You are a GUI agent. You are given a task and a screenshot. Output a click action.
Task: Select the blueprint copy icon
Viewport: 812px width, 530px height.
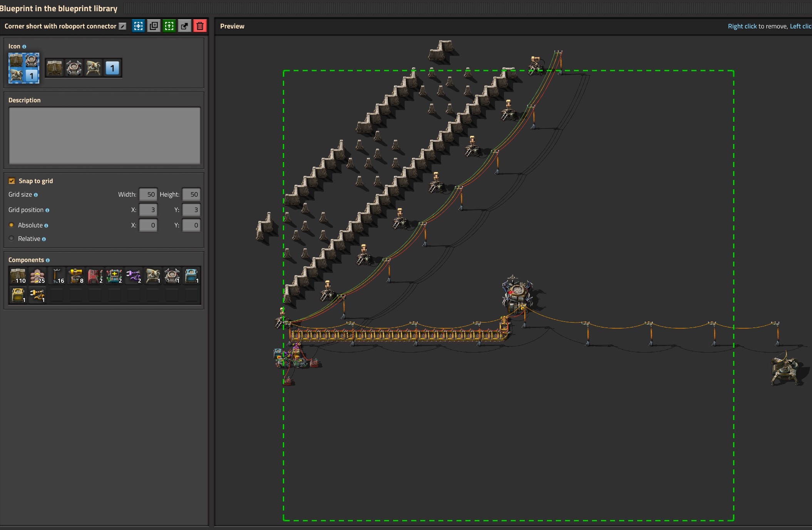[154, 27]
